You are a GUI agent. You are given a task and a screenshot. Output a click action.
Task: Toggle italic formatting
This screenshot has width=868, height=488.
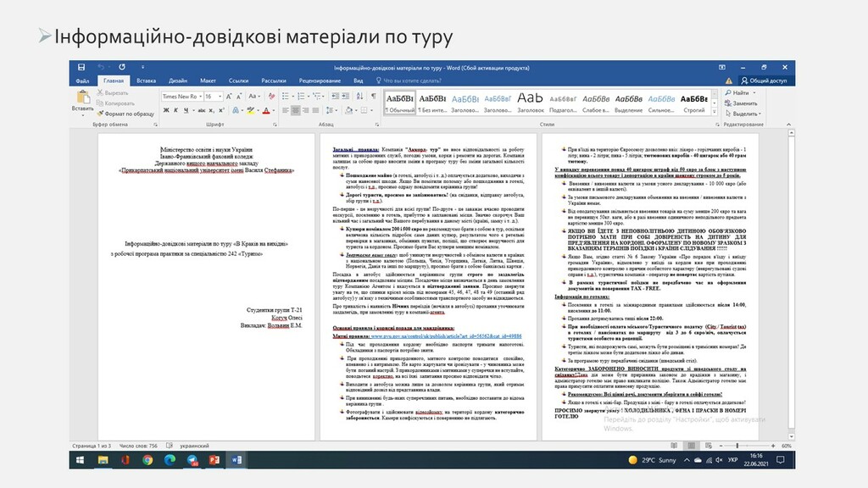pos(174,111)
